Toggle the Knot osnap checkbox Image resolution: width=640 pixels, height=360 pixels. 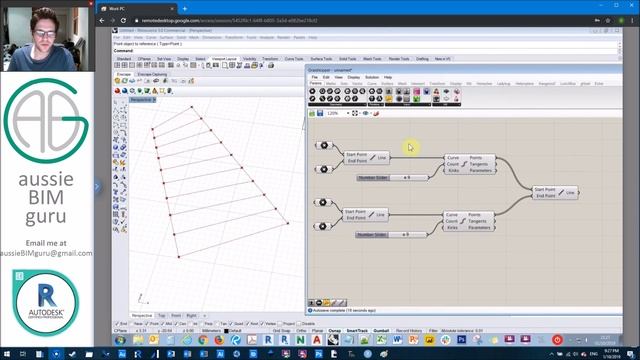(x=247, y=324)
